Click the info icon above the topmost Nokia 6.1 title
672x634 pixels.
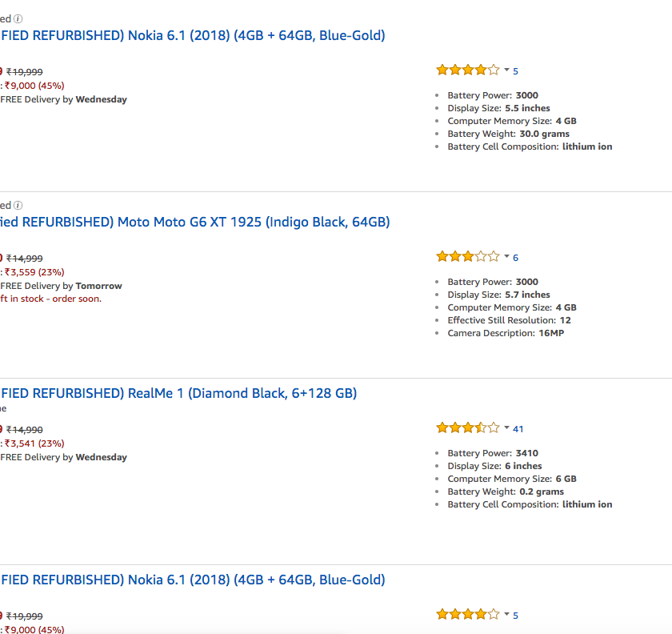tap(18, 18)
